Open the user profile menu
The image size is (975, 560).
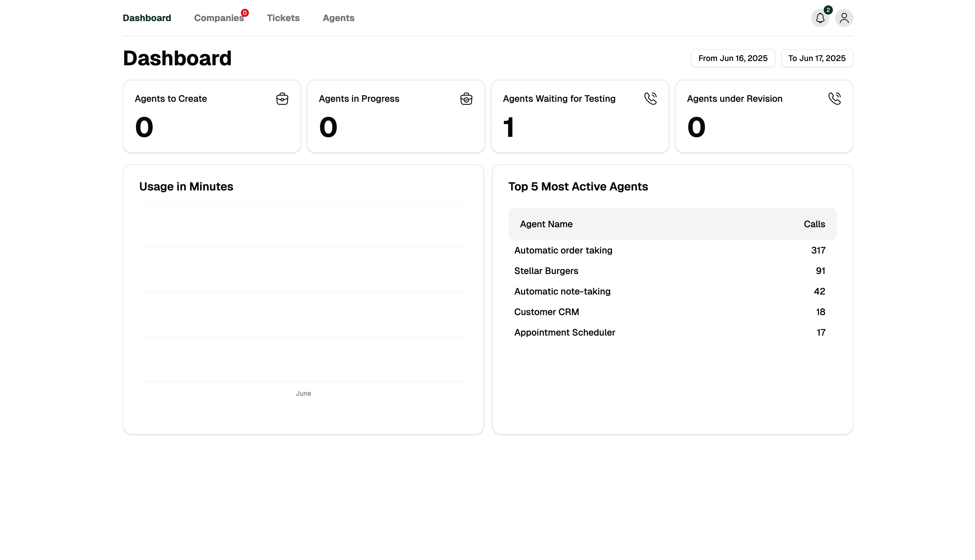844,18
